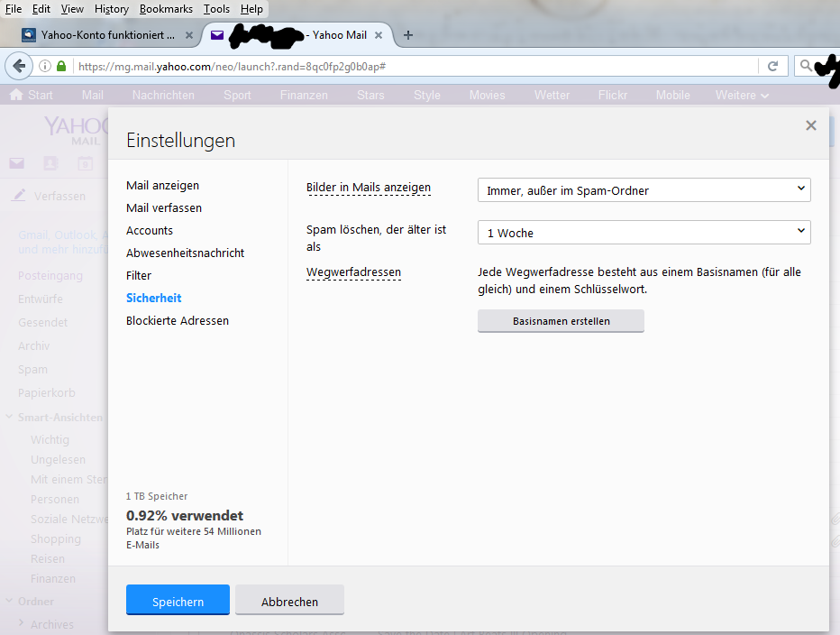Collapse the Smart-Ansichten section
Screen dimensions: 840x635
click(x=9, y=417)
